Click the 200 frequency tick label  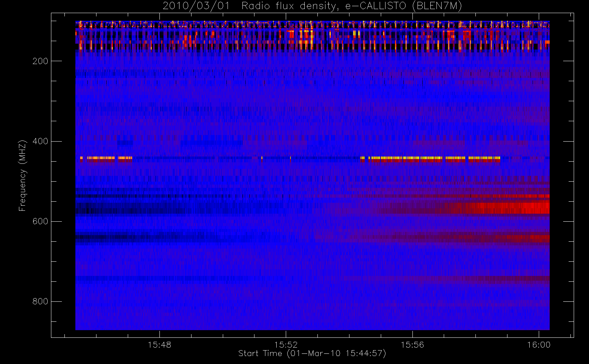click(x=40, y=61)
